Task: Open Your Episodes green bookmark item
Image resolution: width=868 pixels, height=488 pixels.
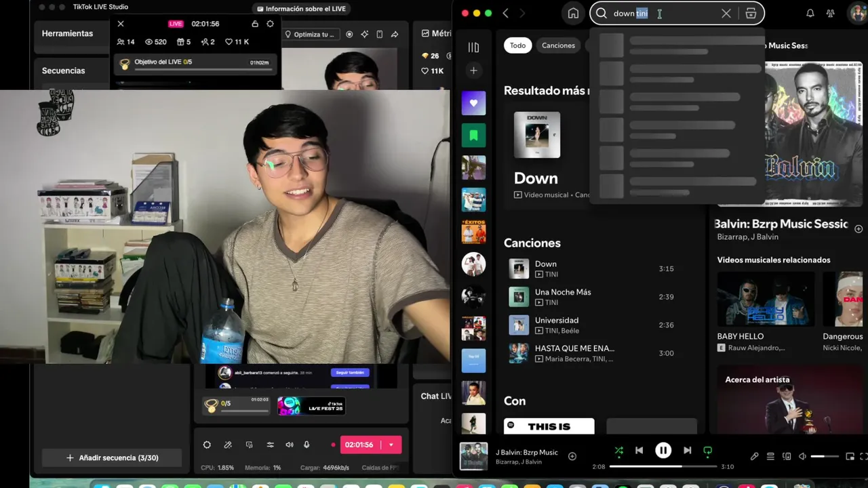Action: [x=473, y=135]
